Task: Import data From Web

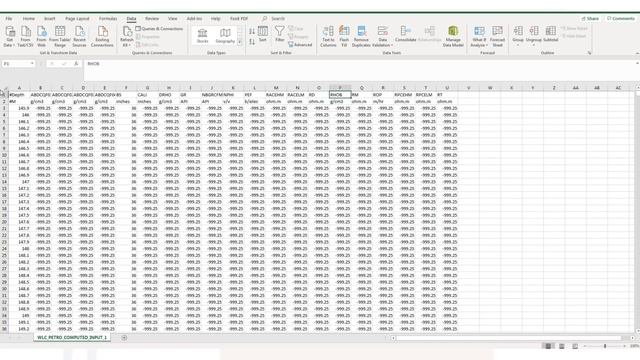Action: [41, 36]
